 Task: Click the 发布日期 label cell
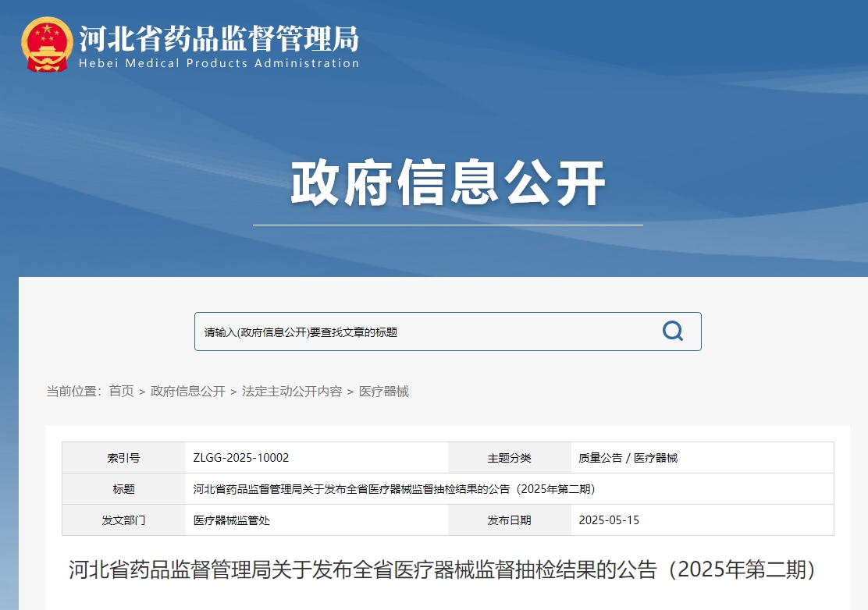click(509, 520)
